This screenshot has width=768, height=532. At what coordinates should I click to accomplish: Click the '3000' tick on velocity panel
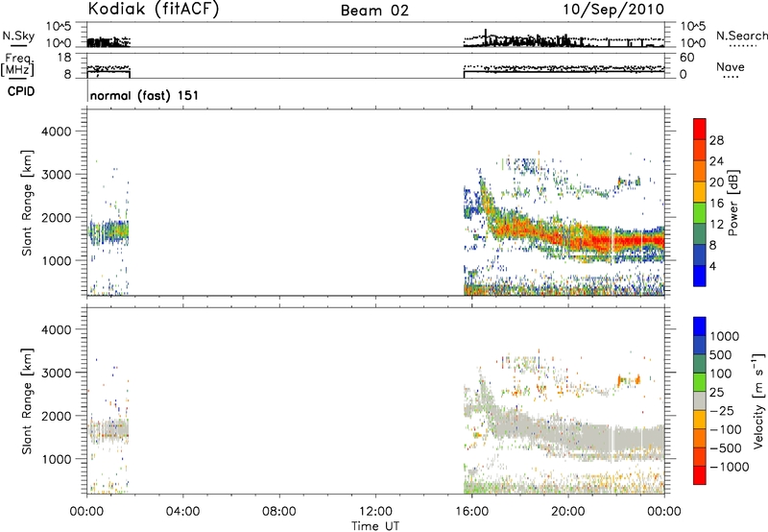coord(56,373)
